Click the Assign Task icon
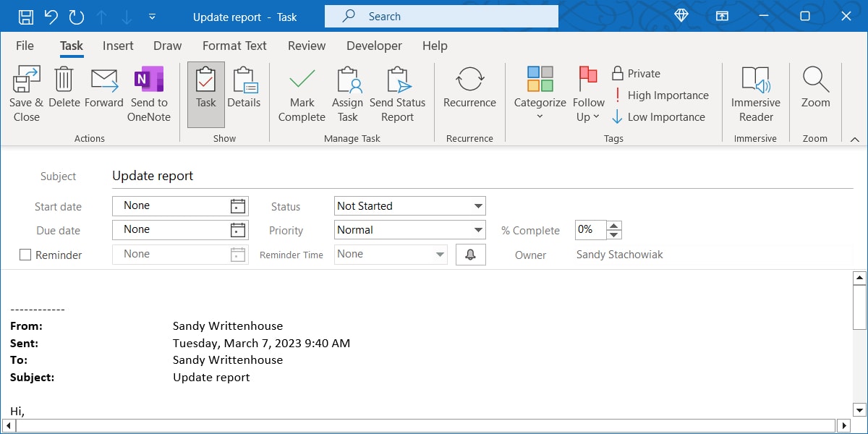 click(348, 93)
